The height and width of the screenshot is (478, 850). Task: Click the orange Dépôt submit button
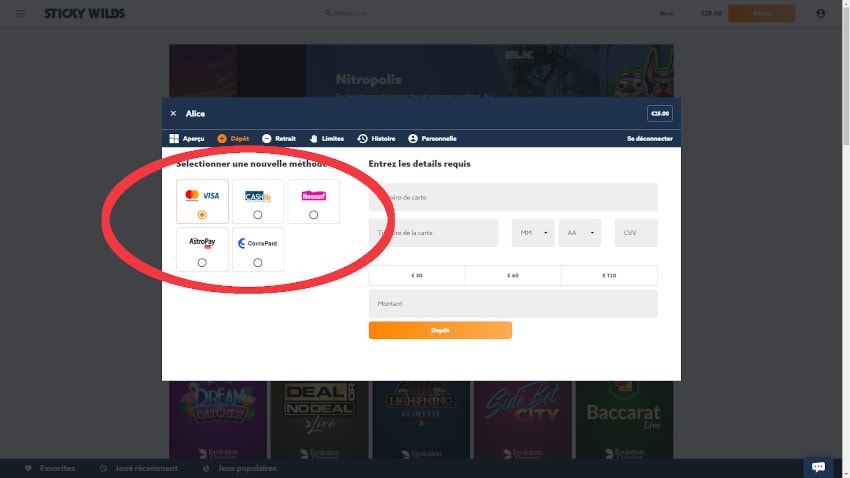click(x=440, y=330)
